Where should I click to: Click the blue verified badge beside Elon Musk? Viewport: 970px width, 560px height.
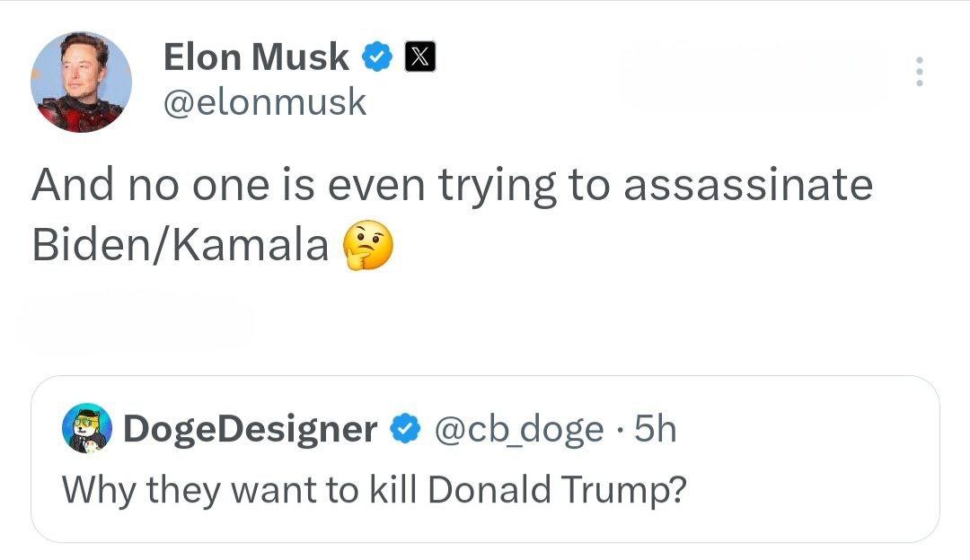pos(376,57)
